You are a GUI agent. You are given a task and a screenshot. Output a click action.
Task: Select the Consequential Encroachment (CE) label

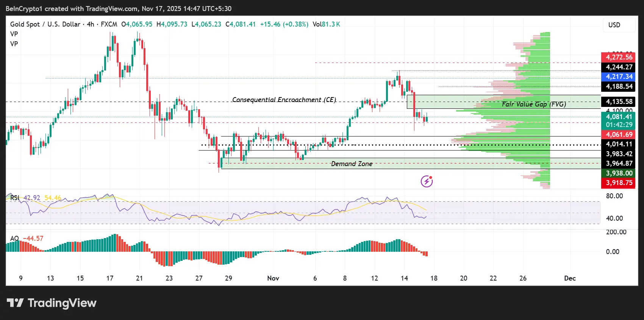click(284, 100)
